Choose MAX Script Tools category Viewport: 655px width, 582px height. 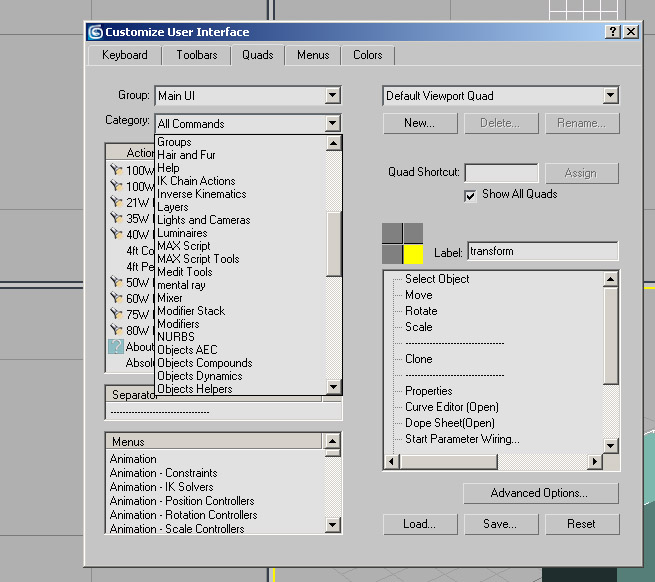pyautogui.click(x=241, y=259)
